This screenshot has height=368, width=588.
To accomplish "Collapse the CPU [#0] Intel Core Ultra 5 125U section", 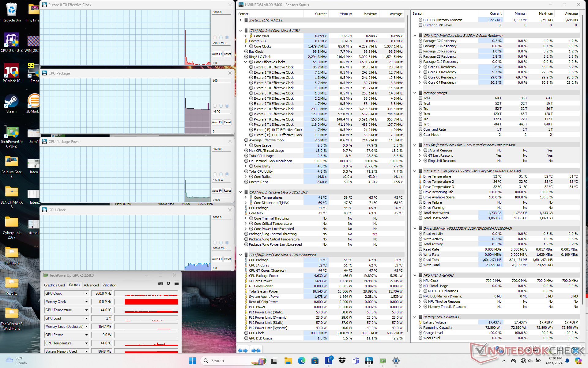I will (x=241, y=31).
